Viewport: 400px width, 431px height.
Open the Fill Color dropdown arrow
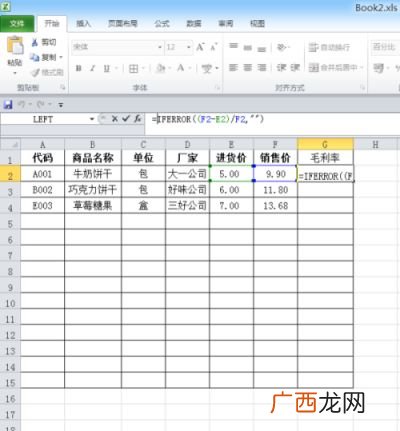(170, 68)
